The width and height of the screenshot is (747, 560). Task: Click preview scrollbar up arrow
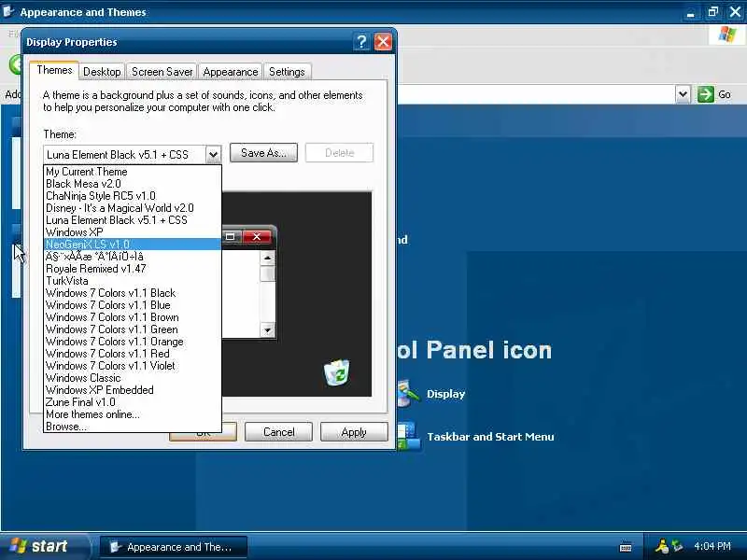click(267, 259)
